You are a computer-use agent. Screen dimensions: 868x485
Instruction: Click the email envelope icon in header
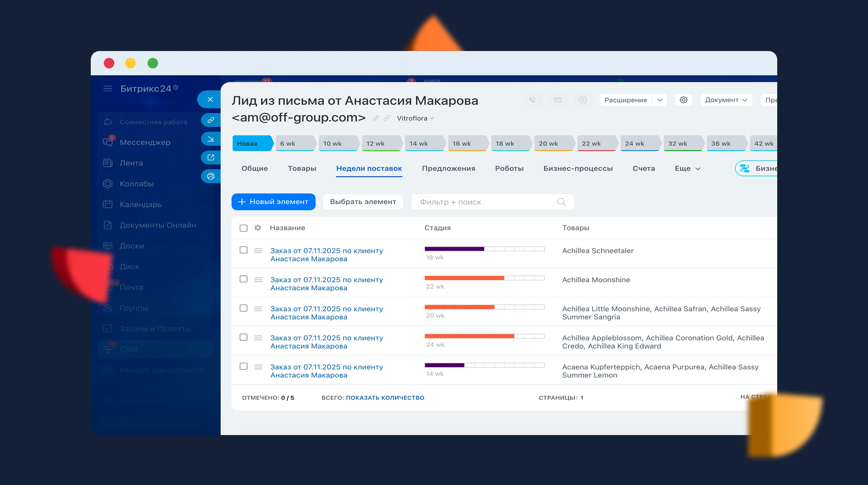(x=558, y=100)
